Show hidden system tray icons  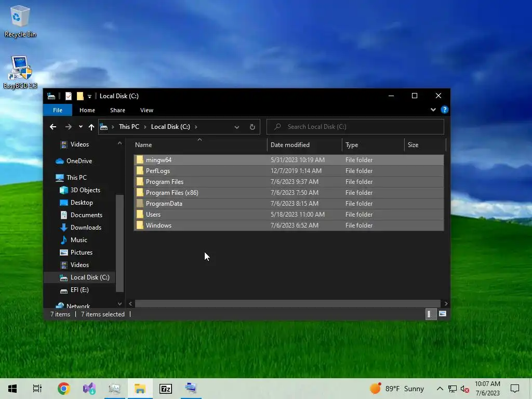tap(440, 389)
